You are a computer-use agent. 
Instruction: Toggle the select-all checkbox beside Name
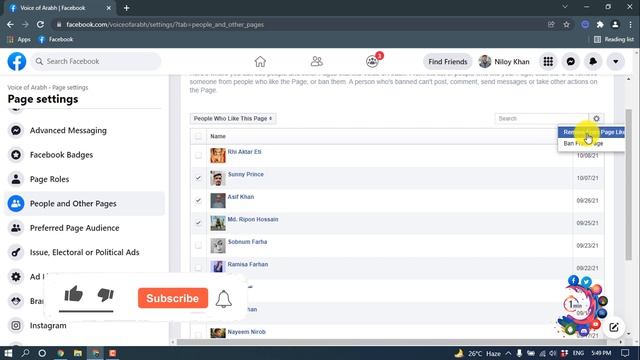198,136
